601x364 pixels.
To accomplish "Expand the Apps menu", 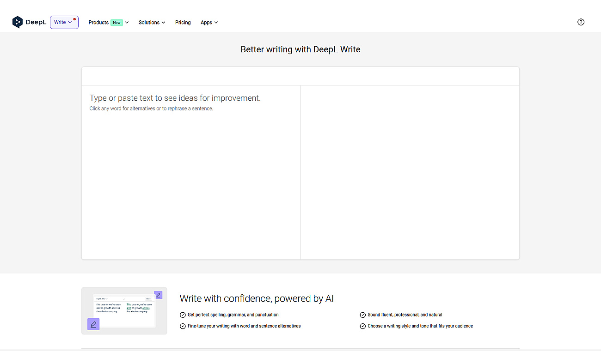I will [209, 22].
